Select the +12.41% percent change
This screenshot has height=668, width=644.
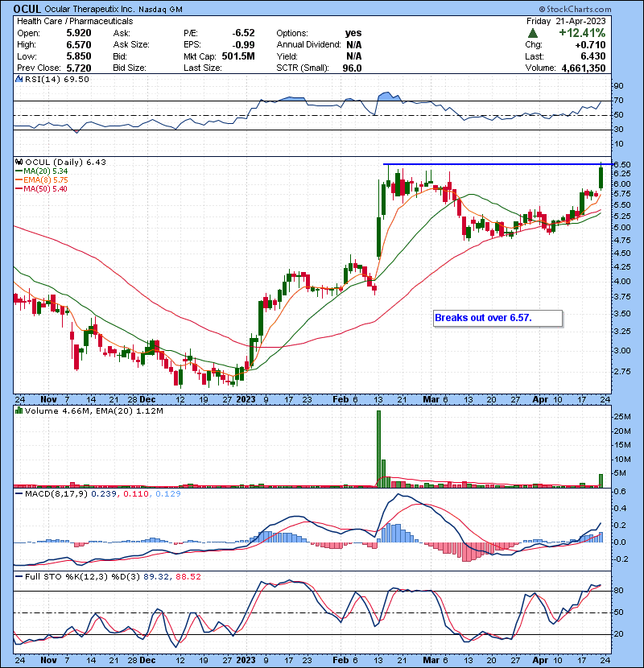582,33
